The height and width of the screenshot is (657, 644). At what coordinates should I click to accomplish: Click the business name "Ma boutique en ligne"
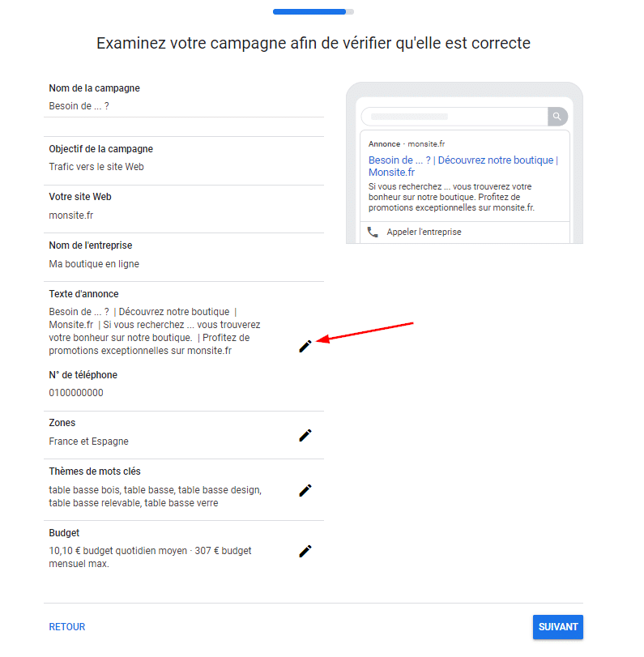pyautogui.click(x=94, y=264)
